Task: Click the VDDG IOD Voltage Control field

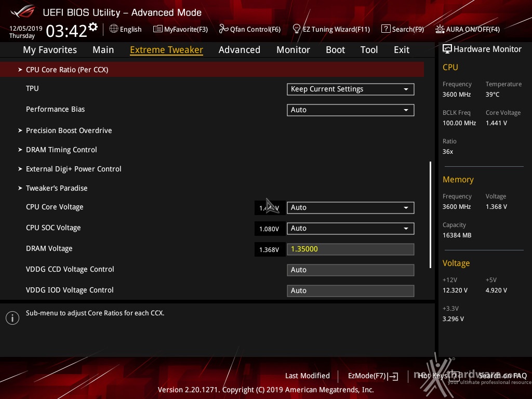Action: pyautogui.click(x=351, y=291)
